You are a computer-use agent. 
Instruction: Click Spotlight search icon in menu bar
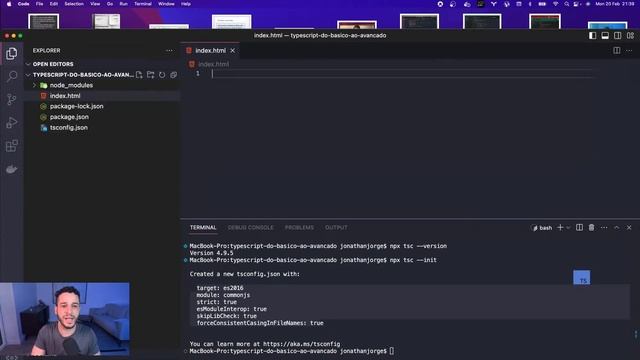pos(567,4)
